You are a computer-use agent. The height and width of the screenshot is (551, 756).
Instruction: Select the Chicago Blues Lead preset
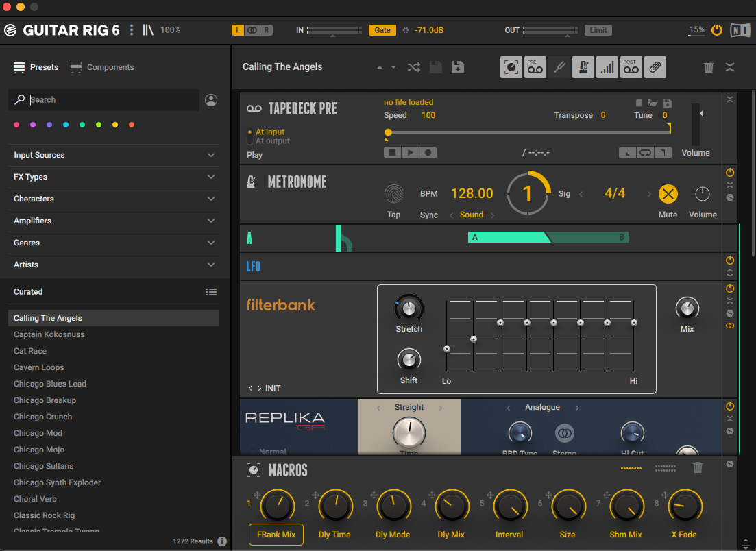[50, 384]
